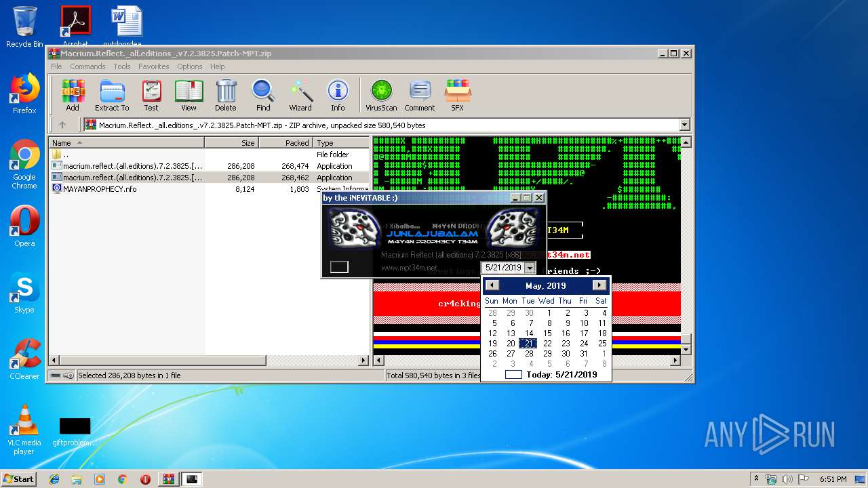This screenshot has width=868, height=488.
Task: Open the giftproblem desktop file
Action: pyautogui.click(x=75, y=432)
